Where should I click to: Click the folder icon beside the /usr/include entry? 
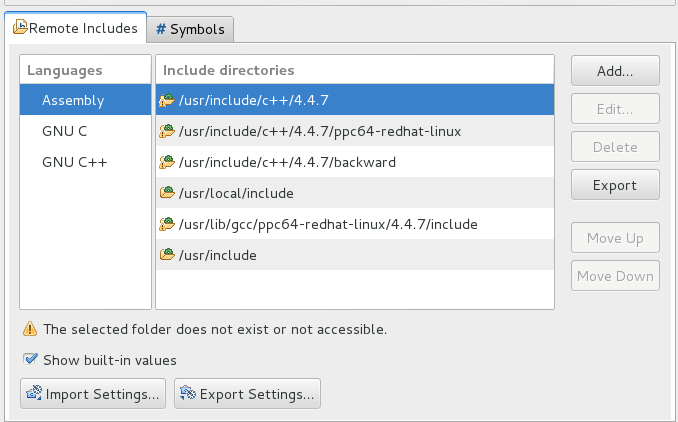pyautogui.click(x=168, y=255)
